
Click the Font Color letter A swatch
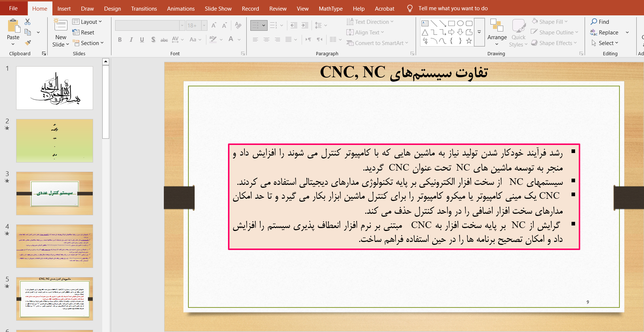coord(231,40)
